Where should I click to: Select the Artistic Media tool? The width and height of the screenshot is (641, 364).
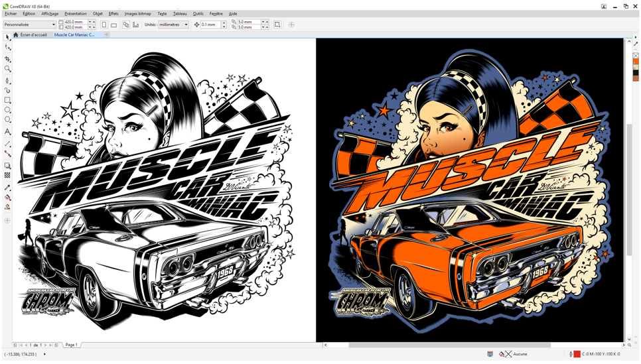[7, 90]
